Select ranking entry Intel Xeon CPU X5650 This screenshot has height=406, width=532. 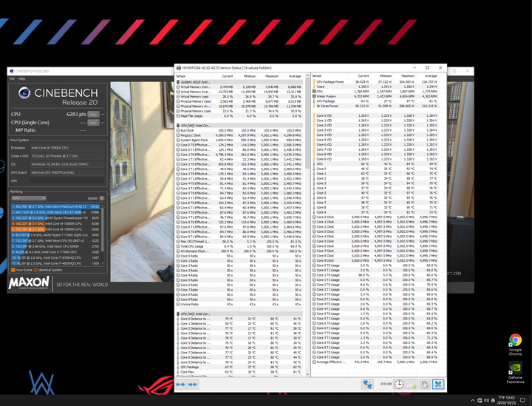[55, 246]
